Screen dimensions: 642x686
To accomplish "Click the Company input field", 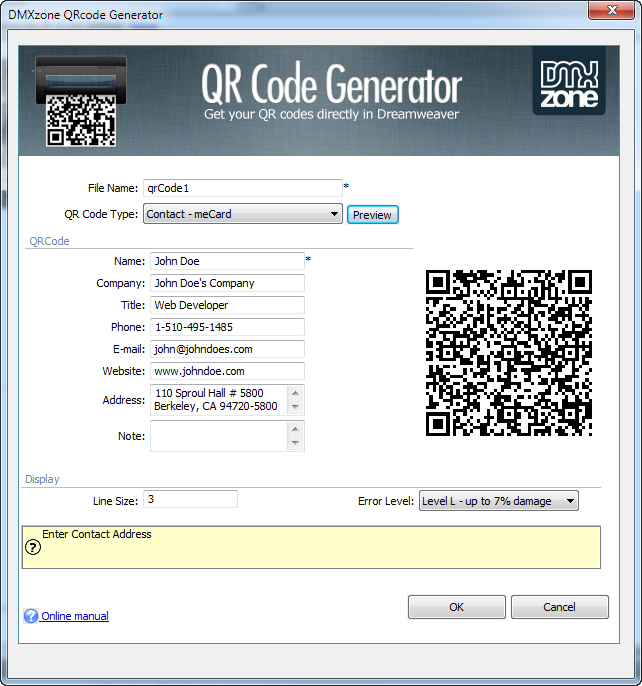I will pyautogui.click(x=227, y=283).
